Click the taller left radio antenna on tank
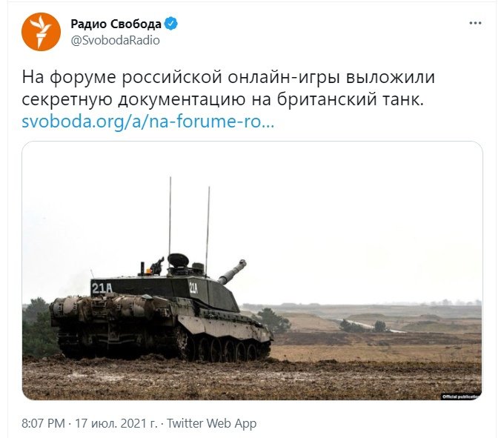This screenshot has width=504, height=438. [x=170, y=216]
